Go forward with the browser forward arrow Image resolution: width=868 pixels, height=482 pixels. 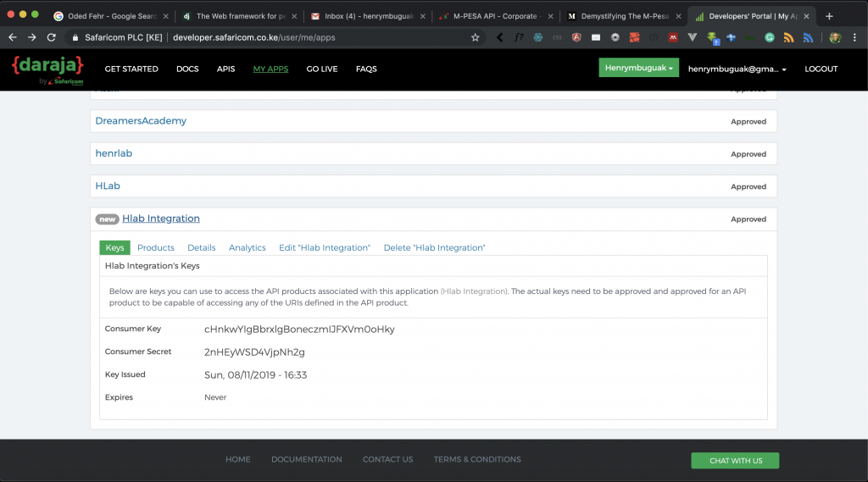point(31,37)
